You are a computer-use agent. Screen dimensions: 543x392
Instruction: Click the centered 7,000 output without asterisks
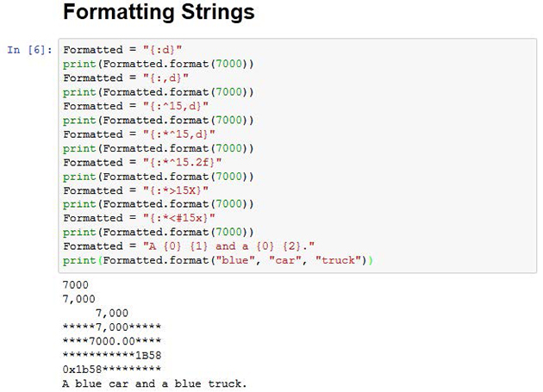coord(112,313)
